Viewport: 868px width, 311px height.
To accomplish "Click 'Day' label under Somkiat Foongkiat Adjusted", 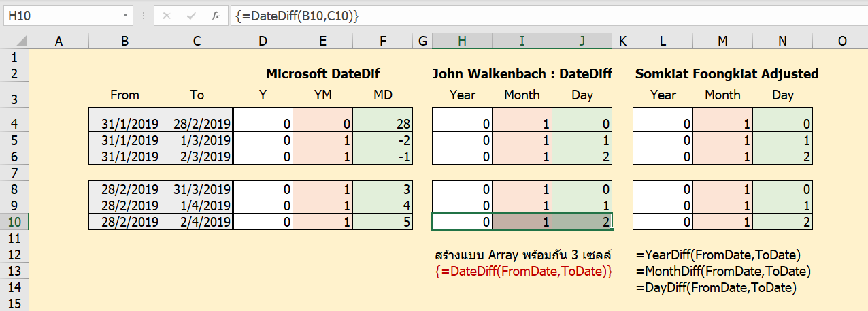I will click(x=783, y=95).
